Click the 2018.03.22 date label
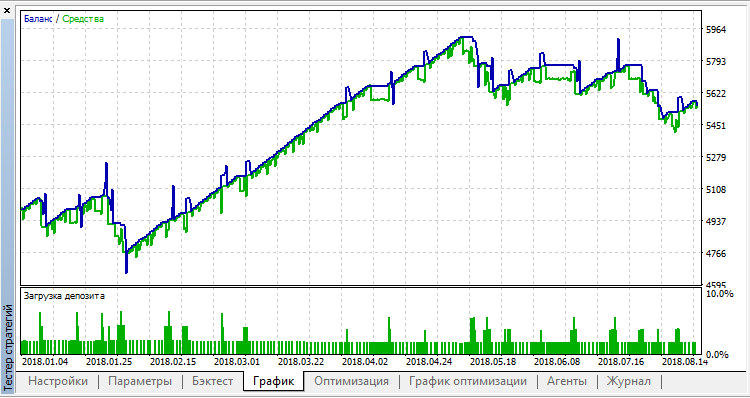The height and width of the screenshot is (398, 750). [x=301, y=361]
